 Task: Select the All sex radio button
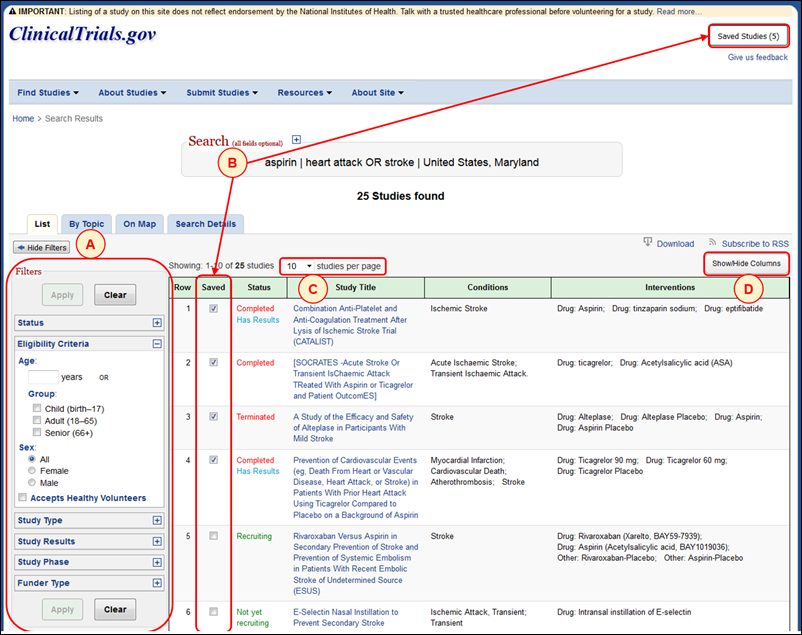click(x=32, y=459)
